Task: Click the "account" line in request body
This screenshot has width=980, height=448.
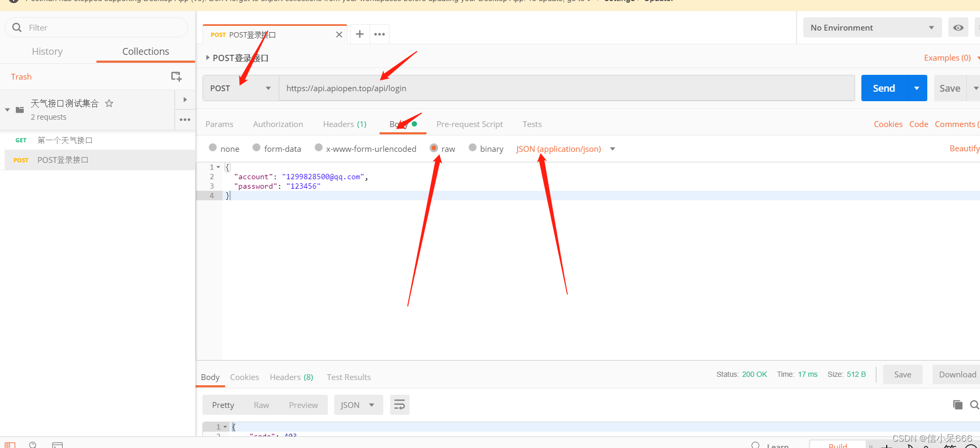Action: (x=301, y=177)
